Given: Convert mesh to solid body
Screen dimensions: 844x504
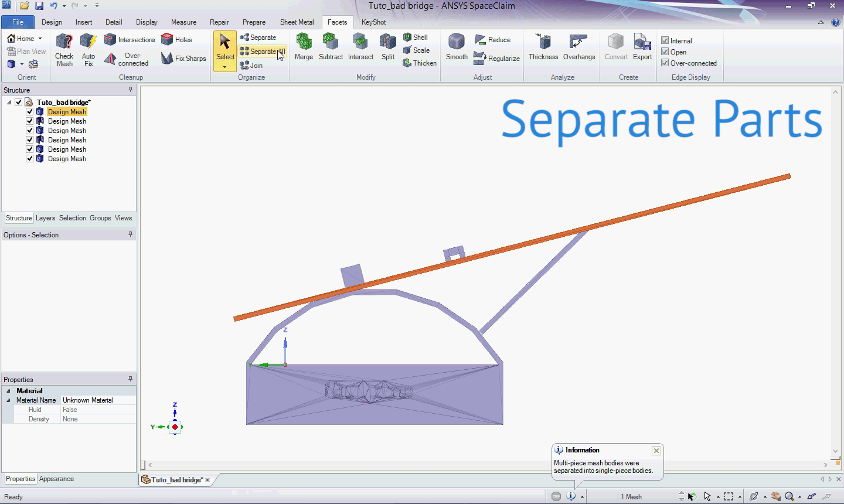Looking at the screenshot, I should pos(616,47).
